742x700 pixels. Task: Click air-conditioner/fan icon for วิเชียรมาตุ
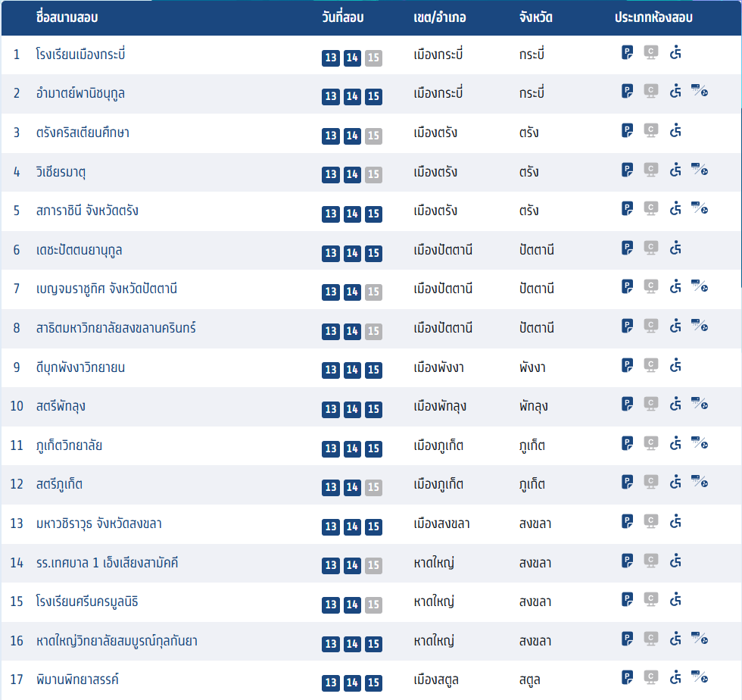coord(699,170)
